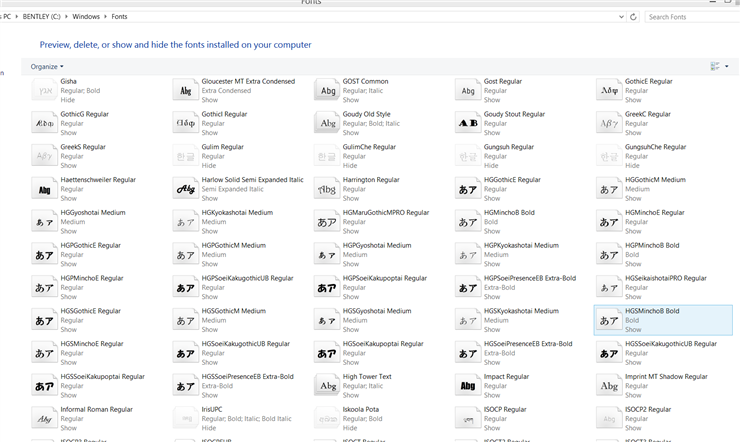Select the Iskoola Pota font icon

point(327,418)
